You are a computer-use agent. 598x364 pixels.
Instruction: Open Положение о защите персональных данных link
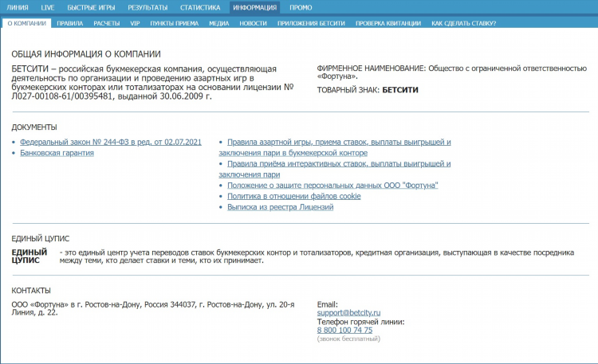point(332,186)
